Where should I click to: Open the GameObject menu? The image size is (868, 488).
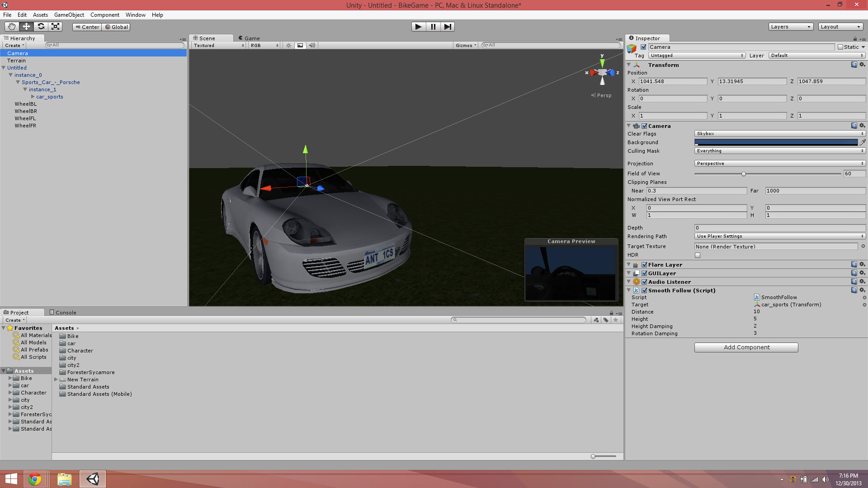(x=69, y=15)
